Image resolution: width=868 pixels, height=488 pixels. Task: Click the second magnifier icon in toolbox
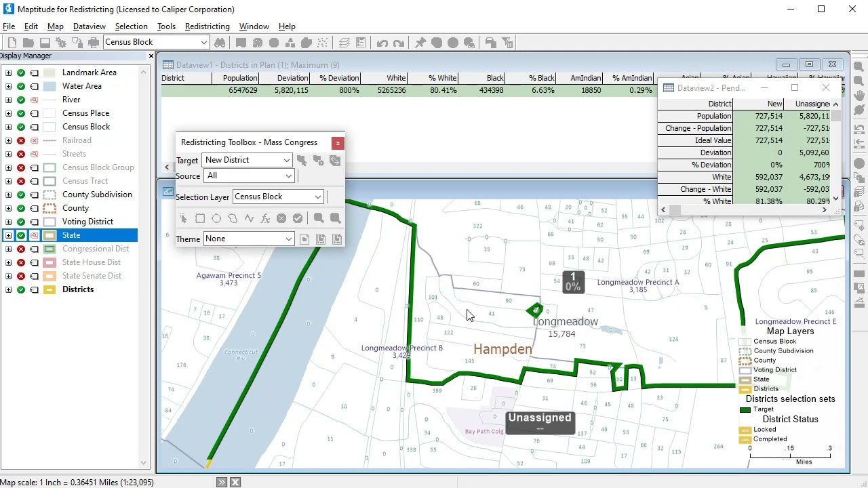[335, 218]
